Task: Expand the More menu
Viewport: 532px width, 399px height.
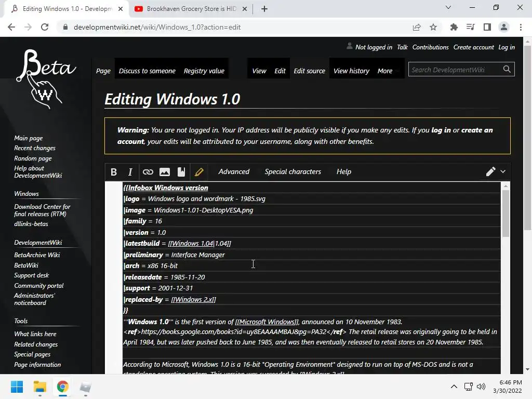Action: 385,71
